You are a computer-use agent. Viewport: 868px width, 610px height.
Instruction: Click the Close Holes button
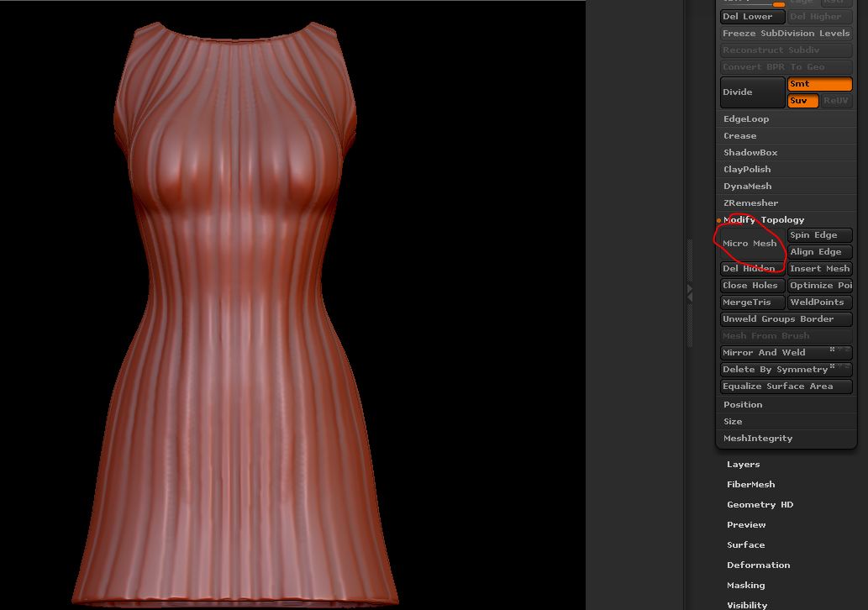click(x=752, y=286)
